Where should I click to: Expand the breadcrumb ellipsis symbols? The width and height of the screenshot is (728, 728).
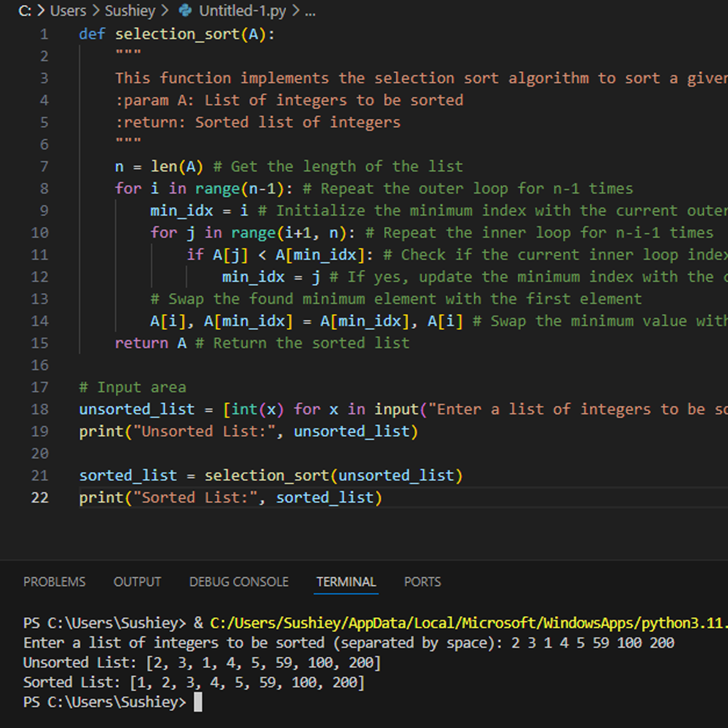pyautogui.click(x=310, y=12)
